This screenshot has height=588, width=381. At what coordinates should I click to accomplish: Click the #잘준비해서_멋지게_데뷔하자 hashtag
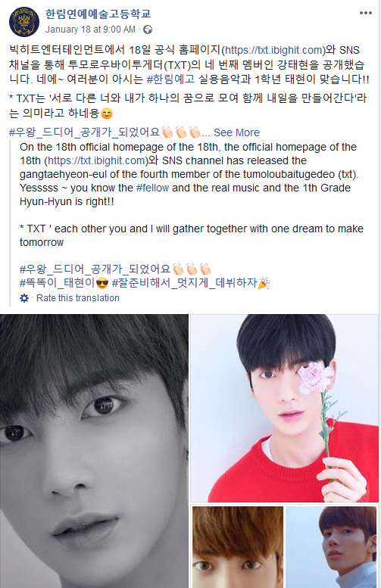[184, 283]
